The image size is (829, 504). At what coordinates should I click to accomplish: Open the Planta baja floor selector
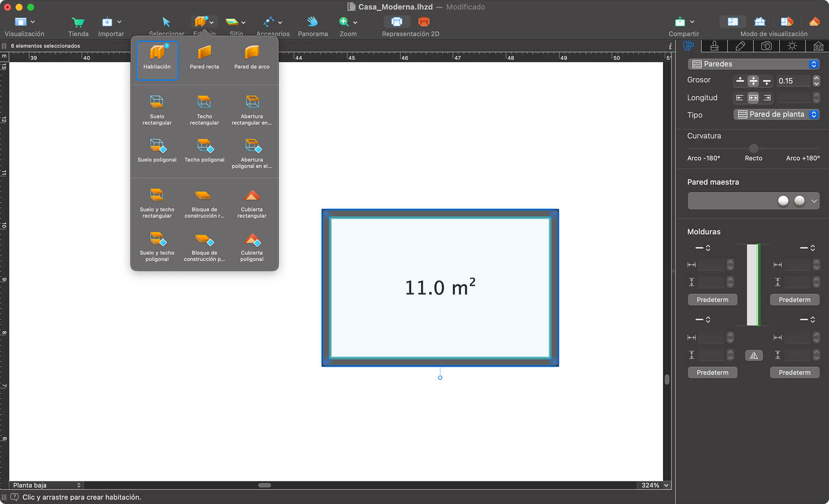pyautogui.click(x=46, y=486)
